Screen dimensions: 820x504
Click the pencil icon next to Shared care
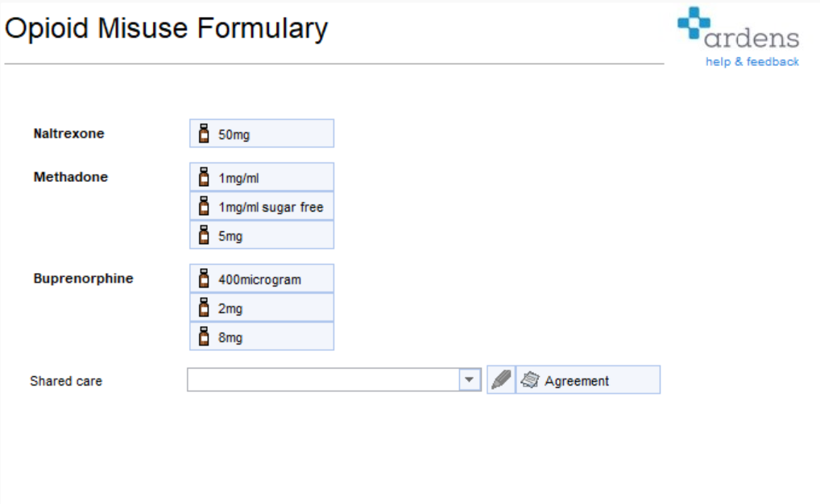(501, 379)
